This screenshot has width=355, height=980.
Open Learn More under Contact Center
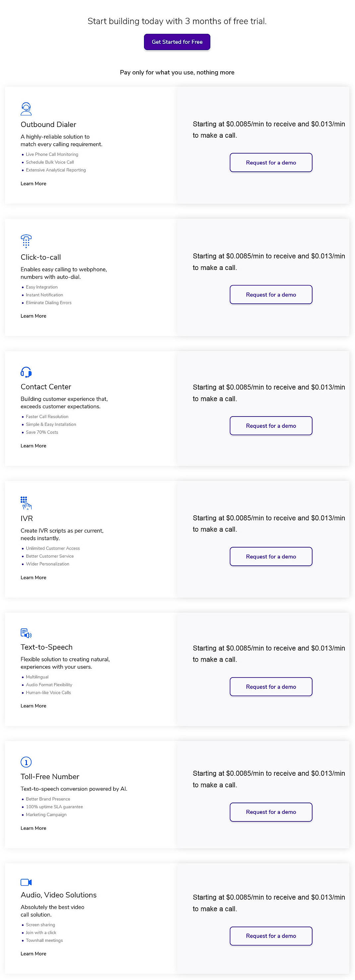click(34, 445)
